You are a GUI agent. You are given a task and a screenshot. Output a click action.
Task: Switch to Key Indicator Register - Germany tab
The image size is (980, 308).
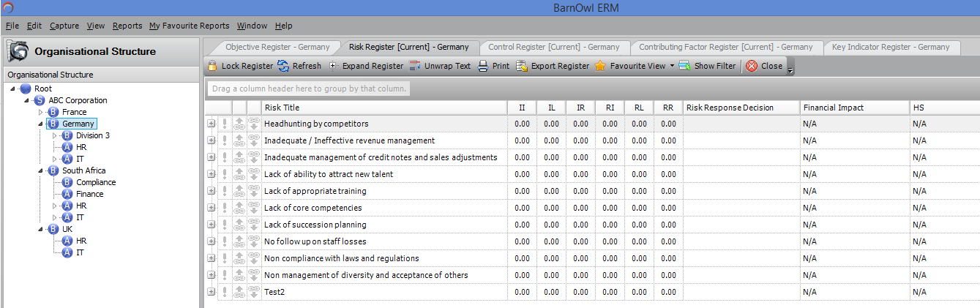(x=891, y=47)
